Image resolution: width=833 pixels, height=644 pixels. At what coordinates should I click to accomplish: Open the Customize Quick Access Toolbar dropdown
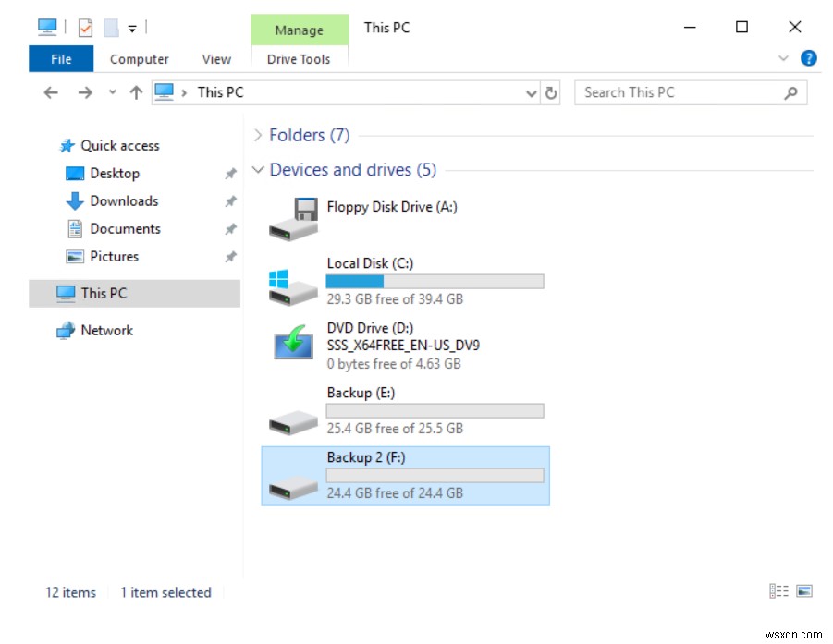tap(132, 27)
